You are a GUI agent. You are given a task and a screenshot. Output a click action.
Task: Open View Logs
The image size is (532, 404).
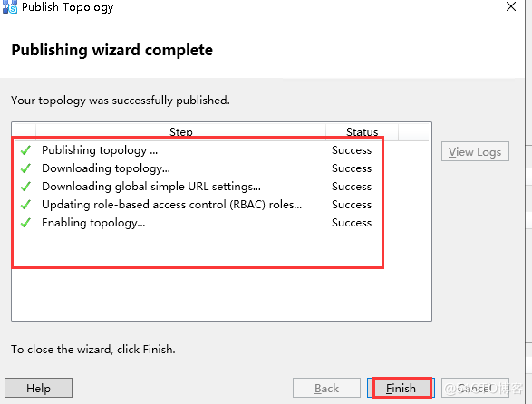[x=475, y=151]
